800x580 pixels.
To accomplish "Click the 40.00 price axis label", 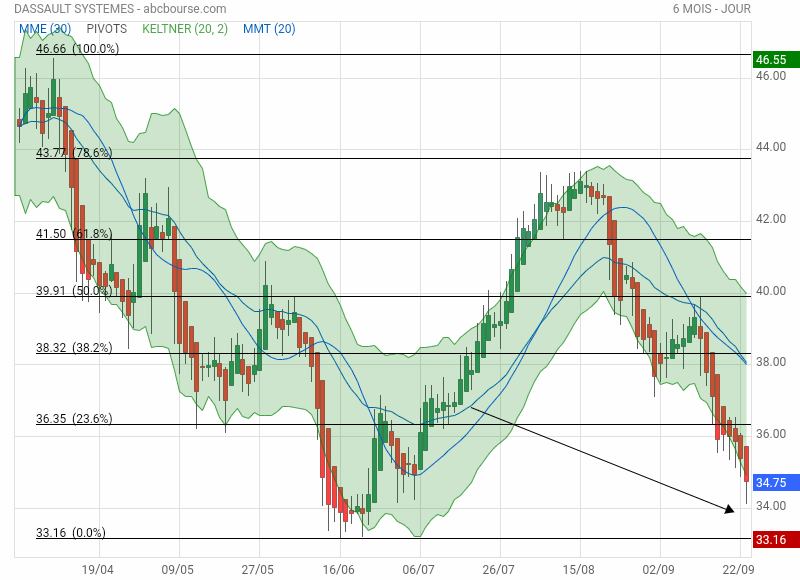I will point(771,291).
